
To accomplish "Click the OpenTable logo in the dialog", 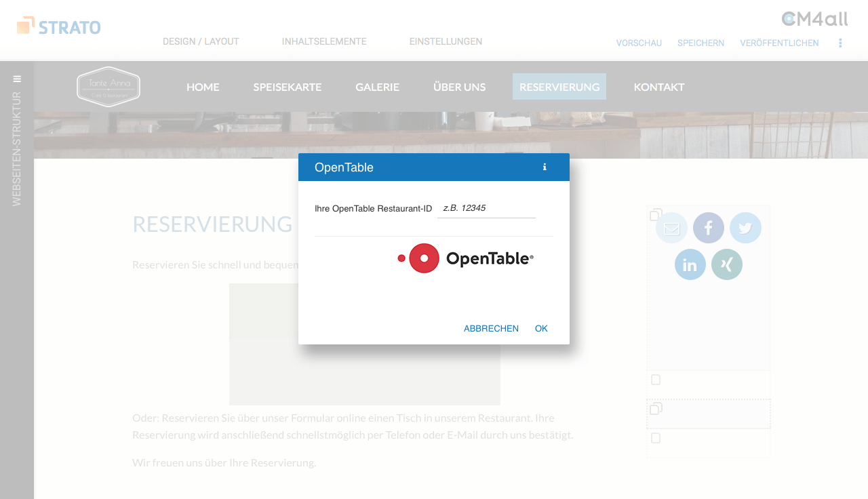I will coord(465,258).
